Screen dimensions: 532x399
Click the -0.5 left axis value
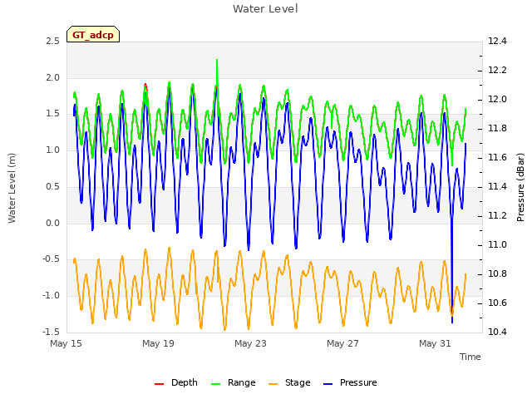51,259
